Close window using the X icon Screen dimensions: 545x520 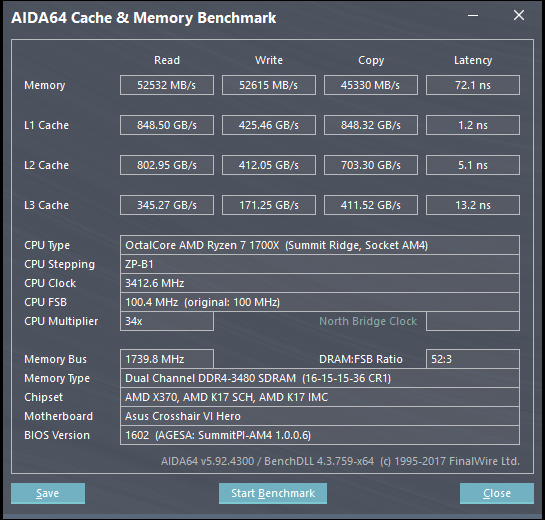click(x=519, y=15)
